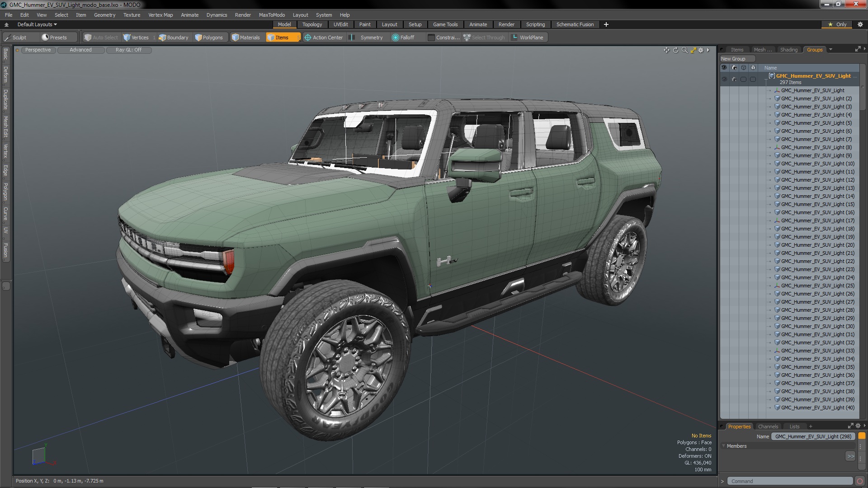Select the GMC_Hummer_EV_SUV_Light (10) item
Viewport: 868px width, 488px height.
point(818,164)
